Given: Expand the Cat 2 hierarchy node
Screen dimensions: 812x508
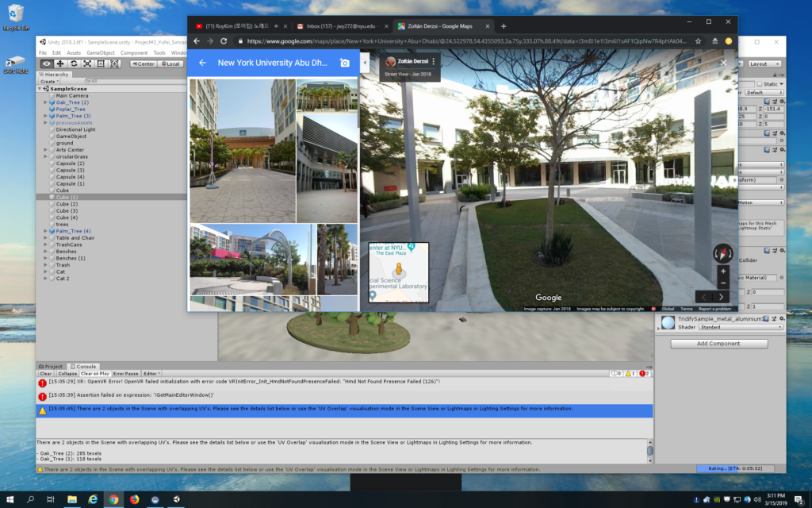Looking at the screenshot, I should pyautogui.click(x=45, y=279).
